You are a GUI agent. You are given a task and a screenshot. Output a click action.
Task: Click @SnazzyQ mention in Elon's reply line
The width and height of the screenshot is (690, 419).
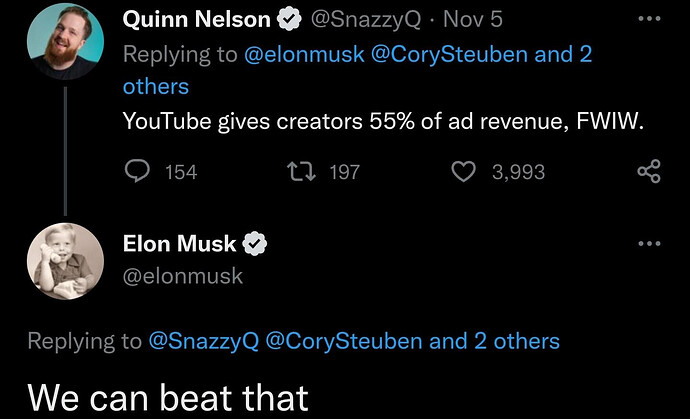(204, 341)
